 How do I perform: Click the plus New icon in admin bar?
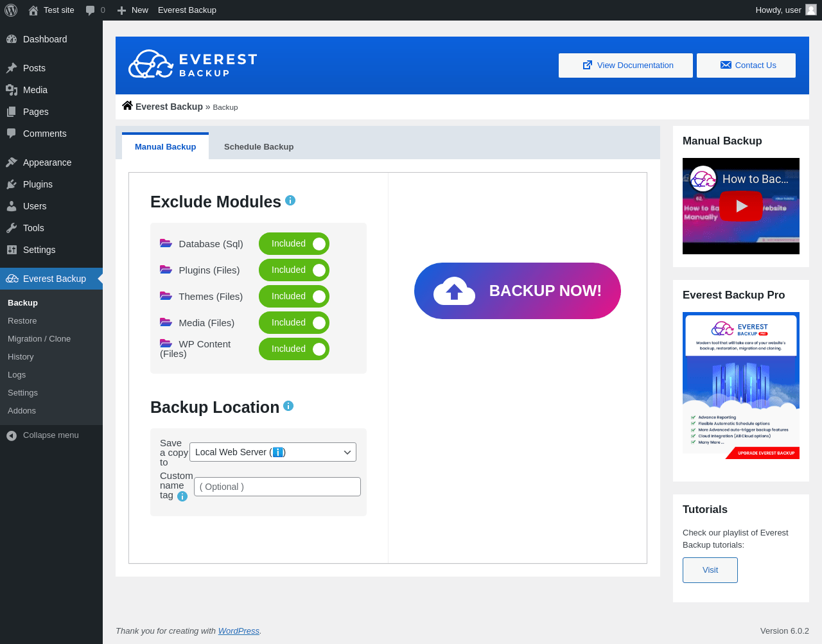[121, 10]
